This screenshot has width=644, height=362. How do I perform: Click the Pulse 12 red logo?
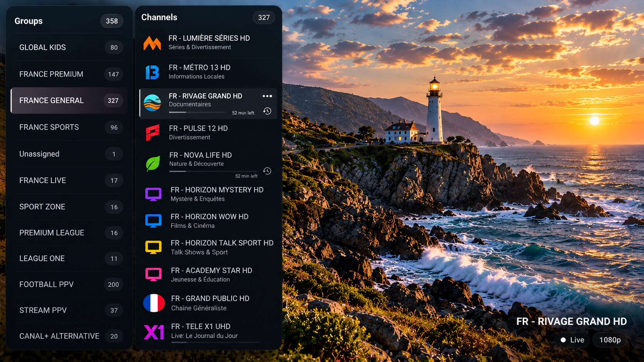pos(153,133)
